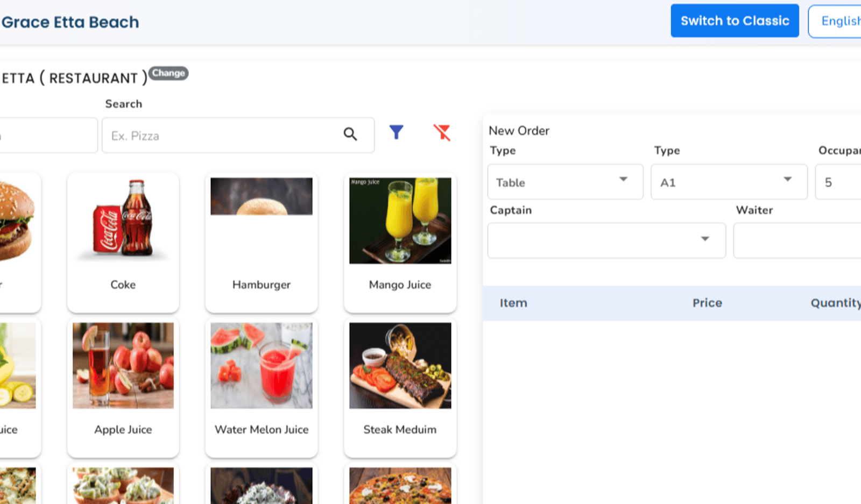The image size is (861, 504).
Task: Click the search magnifier icon
Action: pos(350,134)
